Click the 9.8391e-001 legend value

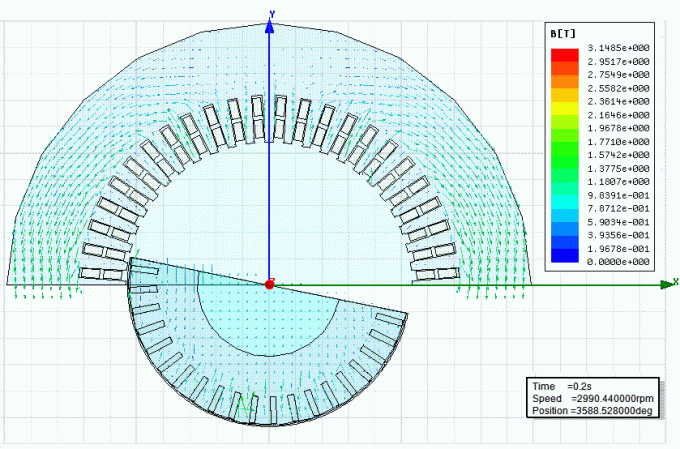click(x=621, y=195)
